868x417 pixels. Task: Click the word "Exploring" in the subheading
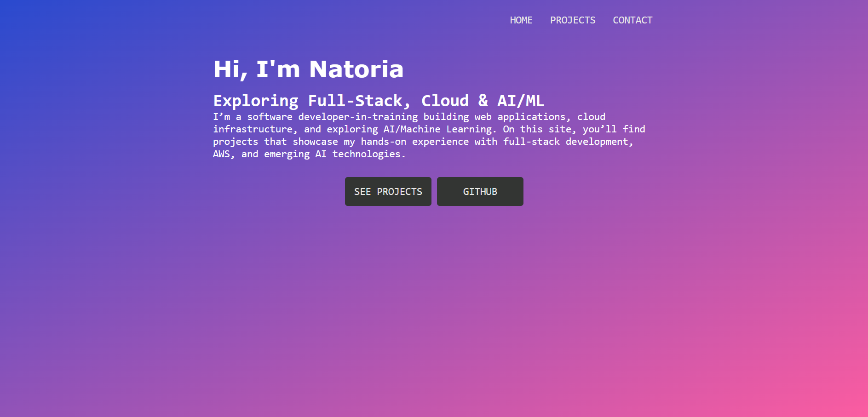256,101
